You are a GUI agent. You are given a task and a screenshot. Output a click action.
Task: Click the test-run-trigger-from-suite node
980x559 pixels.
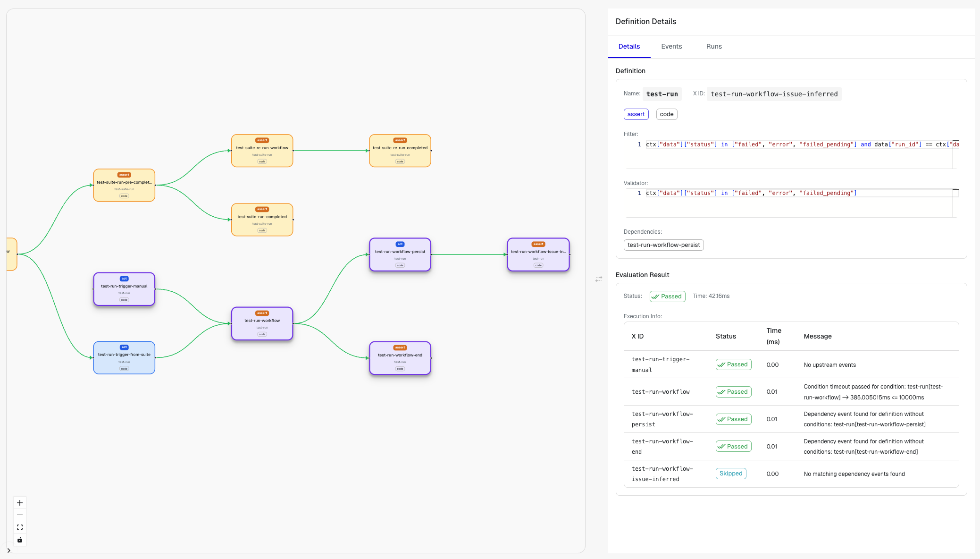click(124, 358)
